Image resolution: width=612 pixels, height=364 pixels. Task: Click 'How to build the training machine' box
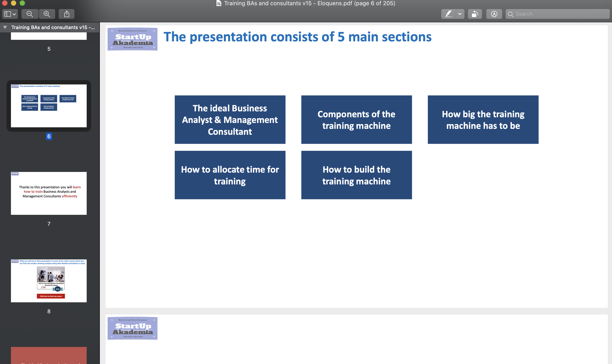pos(357,175)
